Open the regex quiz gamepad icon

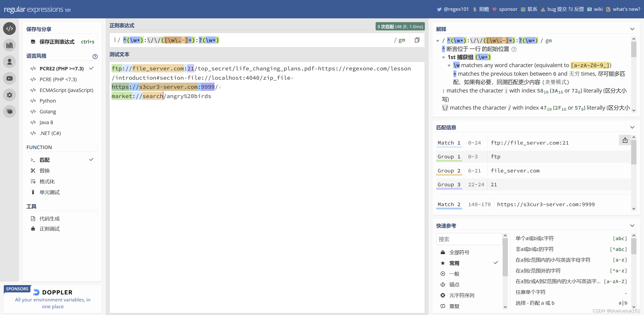pos(10,78)
